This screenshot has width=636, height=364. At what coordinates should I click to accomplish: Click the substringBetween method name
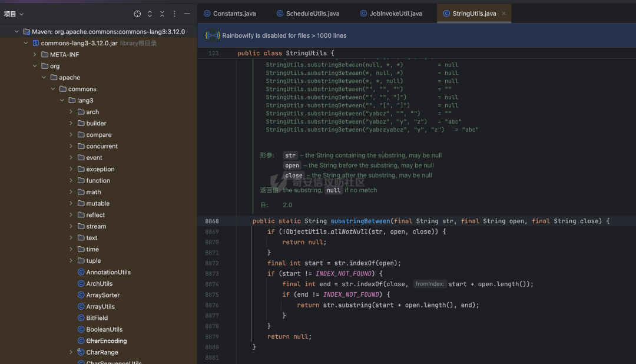[360, 221]
